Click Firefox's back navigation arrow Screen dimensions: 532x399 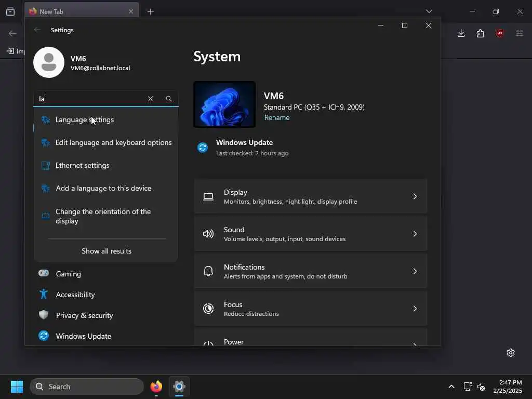point(12,33)
